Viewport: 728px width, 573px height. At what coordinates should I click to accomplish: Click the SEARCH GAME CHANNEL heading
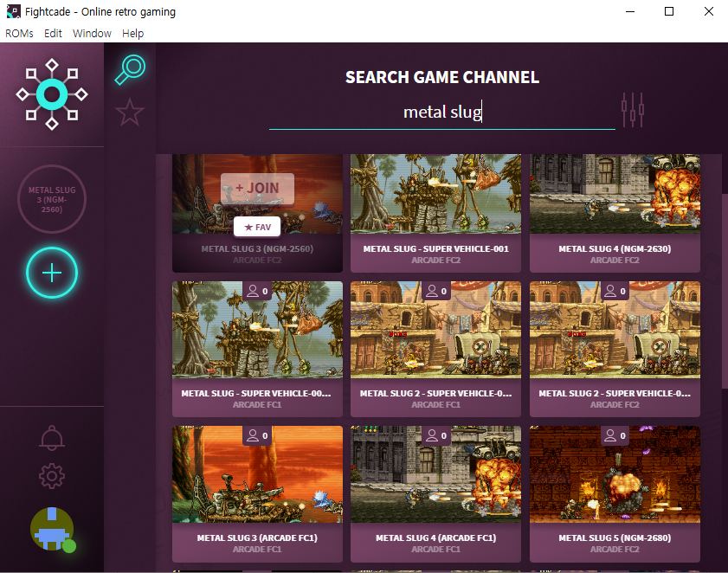[442, 77]
